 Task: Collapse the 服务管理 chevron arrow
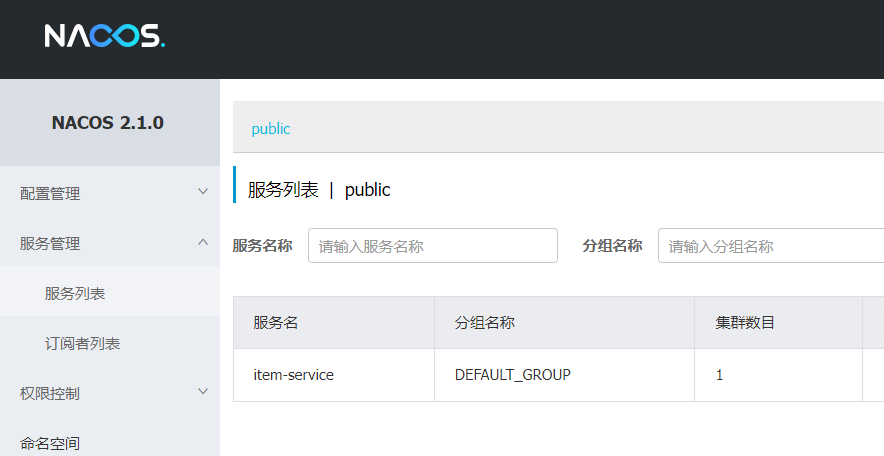point(203,242)
